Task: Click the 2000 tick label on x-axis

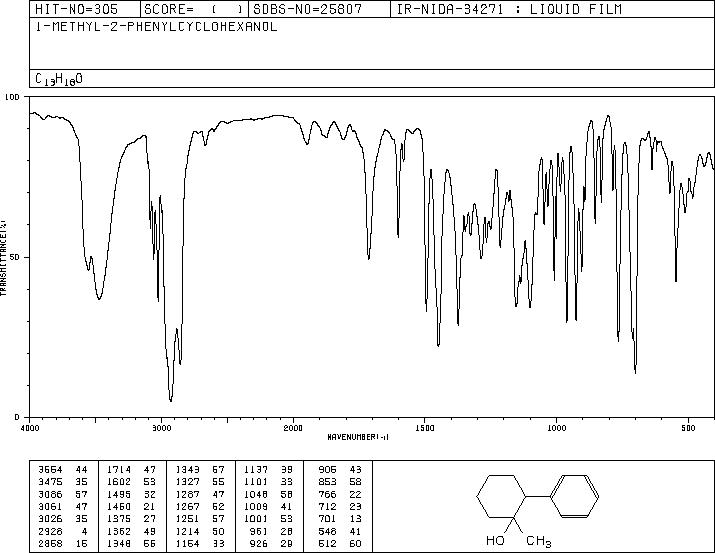Action: 293,428
